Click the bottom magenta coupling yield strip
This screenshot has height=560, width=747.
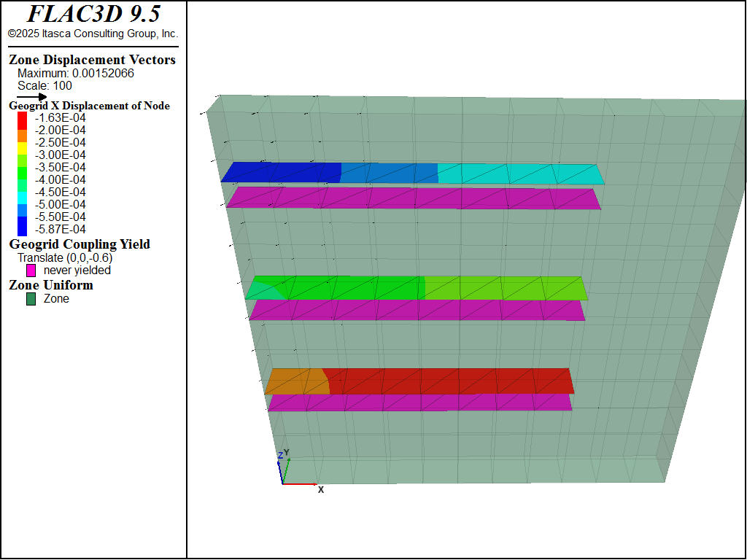pyautogui.click(x=419, y=402)
